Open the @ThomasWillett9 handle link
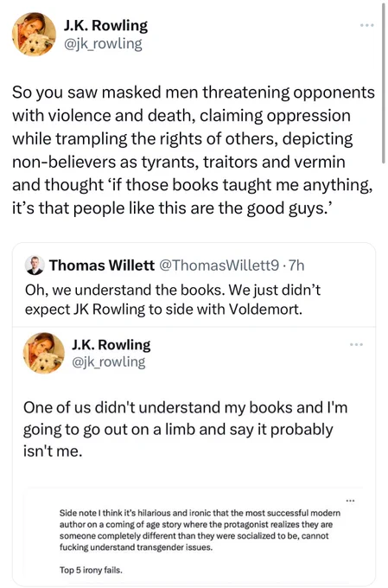388x588 pixels. 219,265
